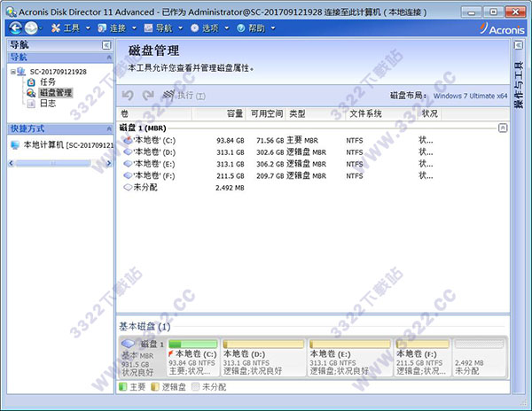The width and height of the screenshot is (532, 411).
Task: Click the volume icon for 本地卷 (C:)
Action: [128, 140]
